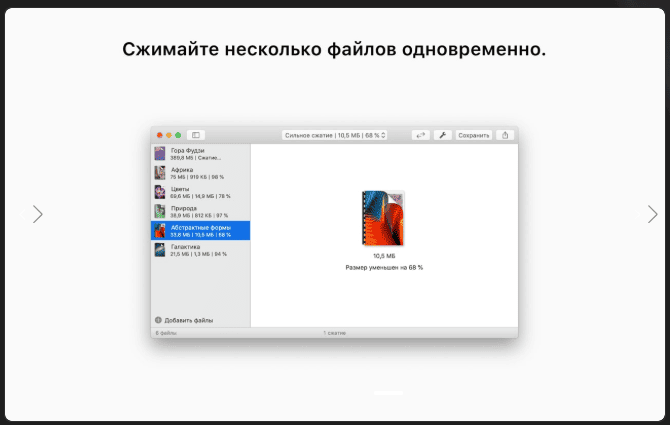Click the compare arrows toolbar icon
Viewport: 670px width, 425px height.
point(420,135)
